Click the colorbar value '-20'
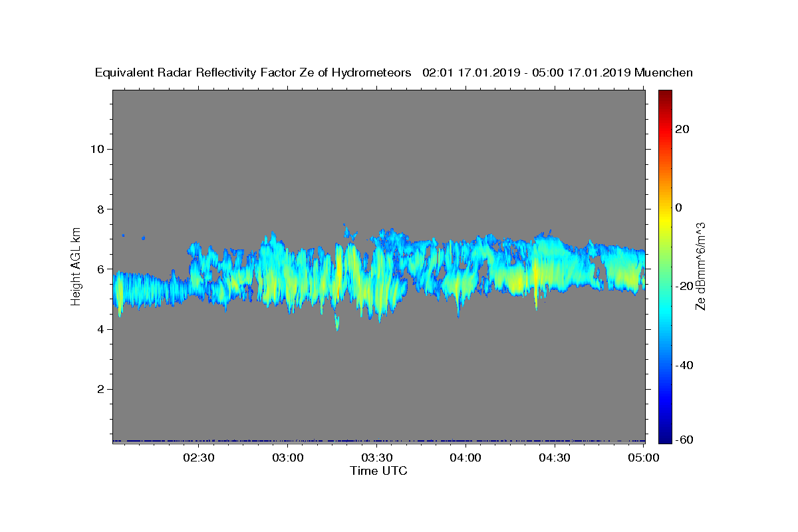 [684, 287]
